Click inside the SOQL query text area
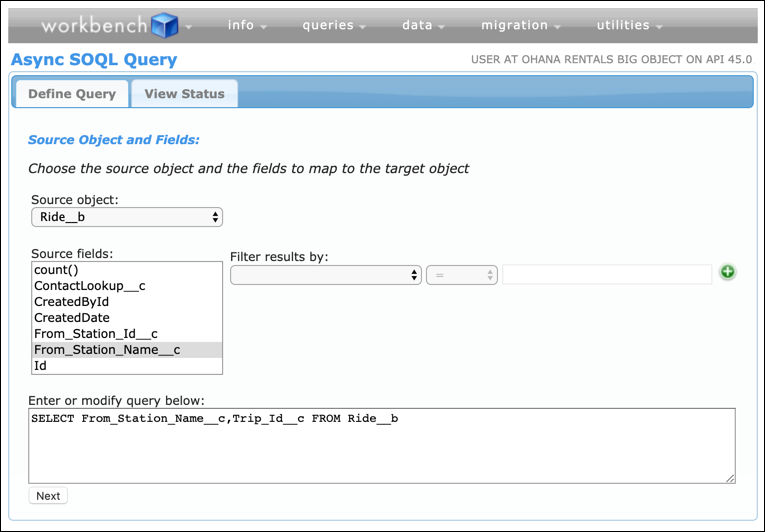This screenshot has height=532, width=765. tap(382, 446)
